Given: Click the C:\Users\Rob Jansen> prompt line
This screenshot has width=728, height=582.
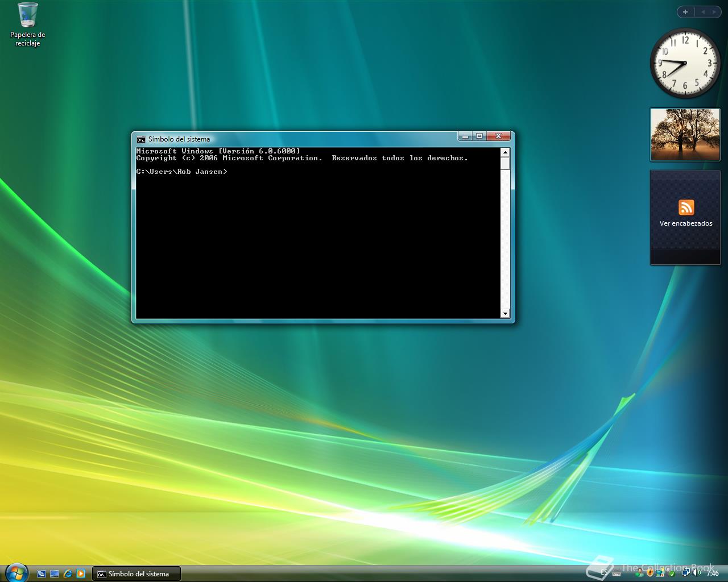Looking at the screenshot, I should coord(181,172).
